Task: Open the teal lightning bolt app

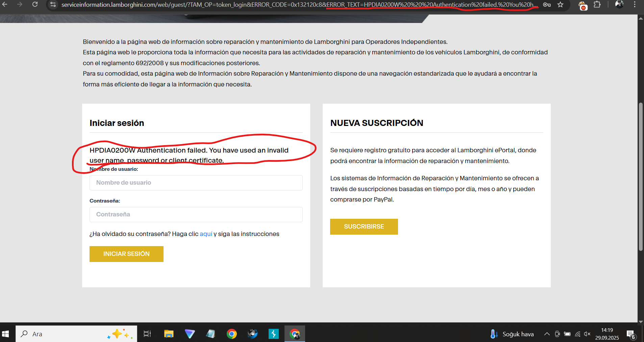Action: point(274,334)
